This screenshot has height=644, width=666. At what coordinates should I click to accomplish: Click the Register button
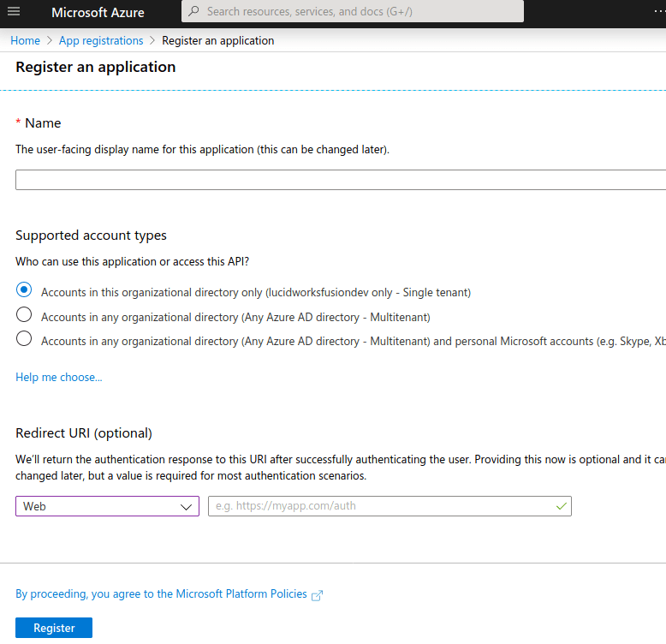point(54,628)
